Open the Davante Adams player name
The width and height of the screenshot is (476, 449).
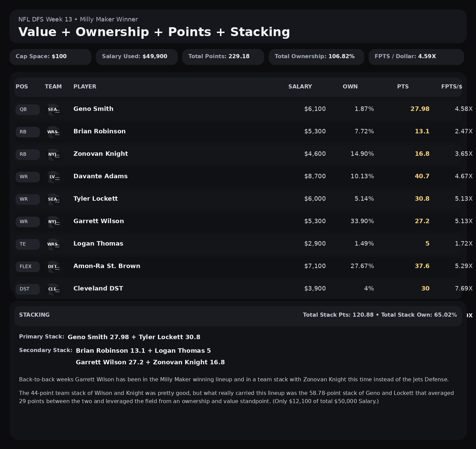(100, 176)
